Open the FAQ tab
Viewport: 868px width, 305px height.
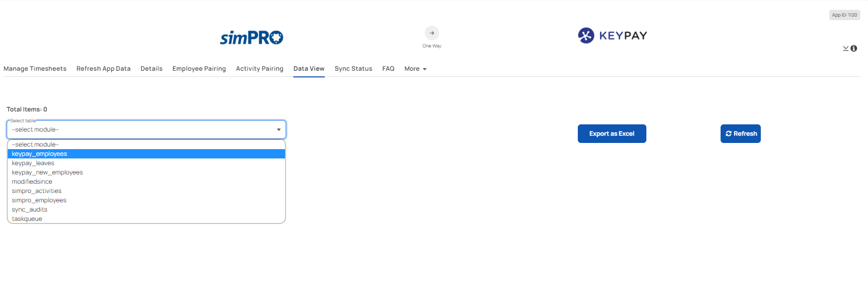coord(388,69)
